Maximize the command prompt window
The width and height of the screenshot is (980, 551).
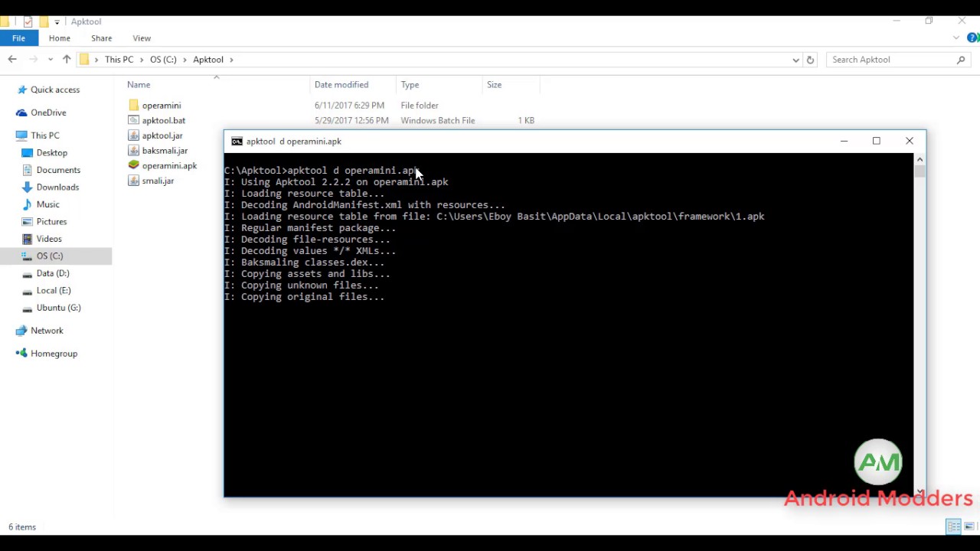[x=877, y=141]
